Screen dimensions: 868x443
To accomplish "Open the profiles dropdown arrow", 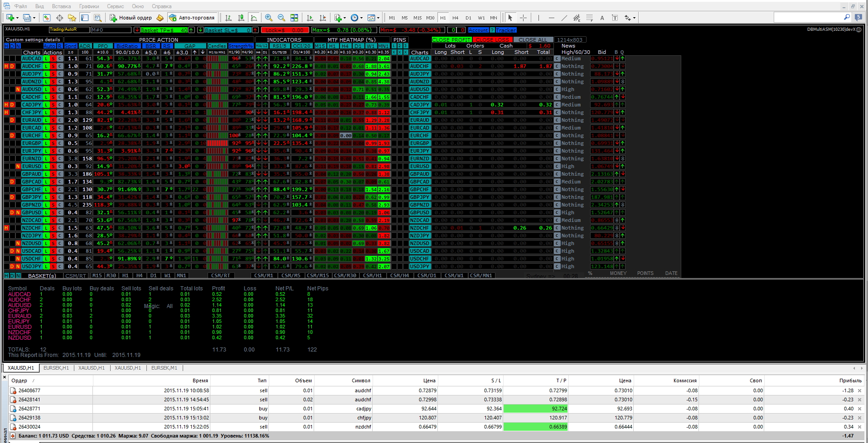I will (34, 18).
